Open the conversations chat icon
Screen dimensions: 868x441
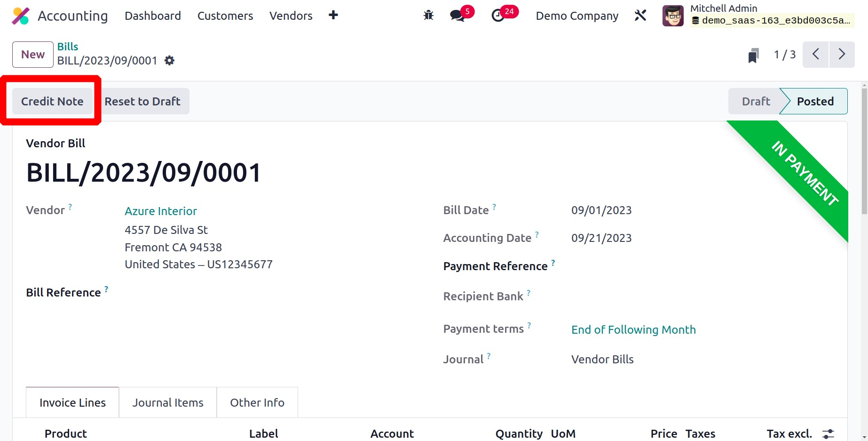pos(457,16)
